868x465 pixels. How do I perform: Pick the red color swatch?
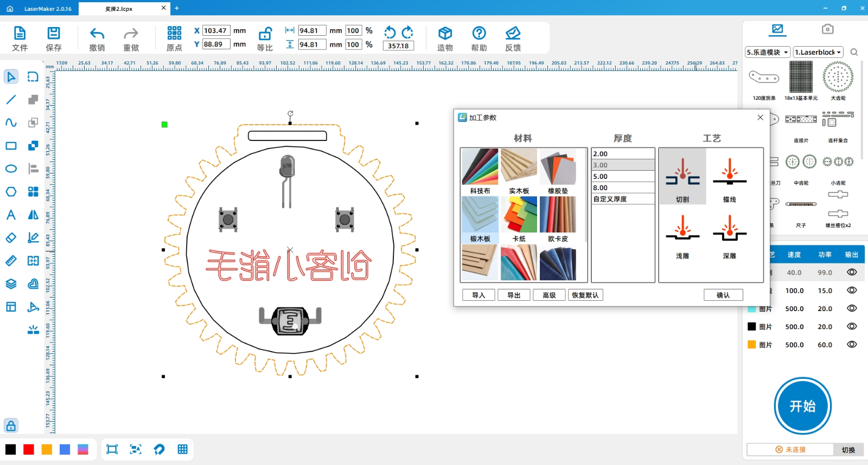(29, 449)
